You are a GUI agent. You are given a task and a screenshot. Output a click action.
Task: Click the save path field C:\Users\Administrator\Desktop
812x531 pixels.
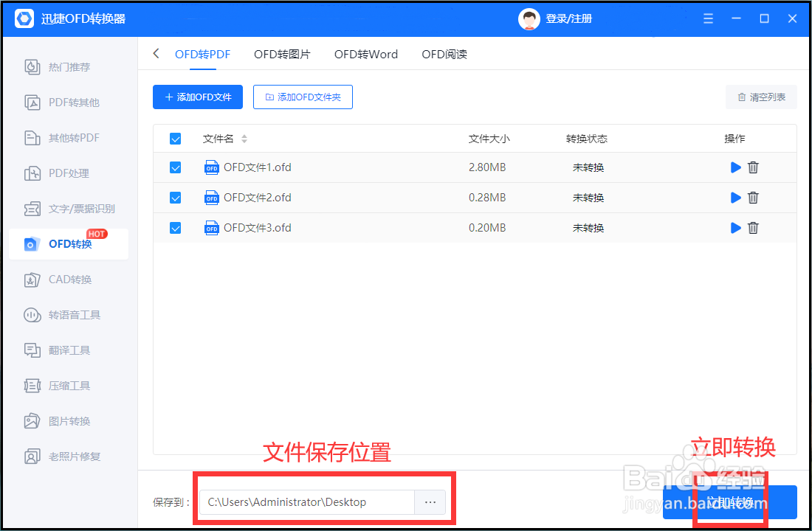coord(307,502)
